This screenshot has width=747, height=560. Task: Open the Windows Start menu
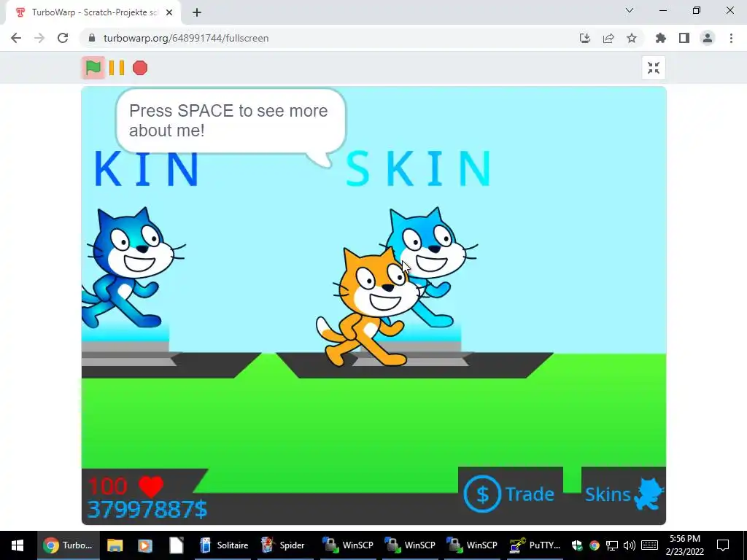(x=18, y=545)
